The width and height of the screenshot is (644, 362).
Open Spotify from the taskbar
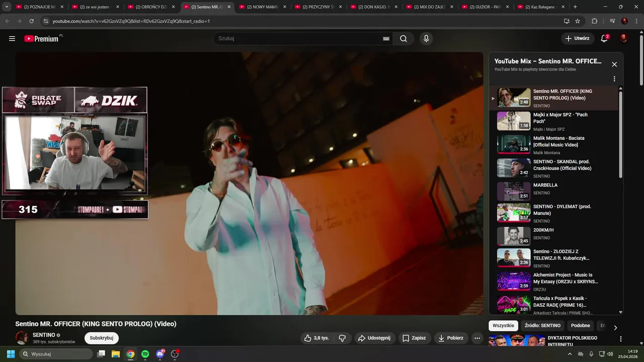pos(145,354)
